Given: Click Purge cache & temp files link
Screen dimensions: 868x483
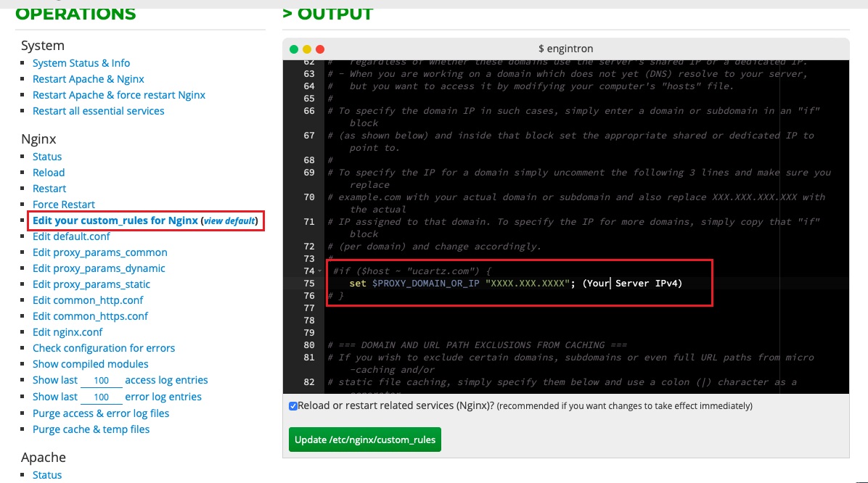Looking at the screenshot, I should pyautogui.click(x=91, y=429).
